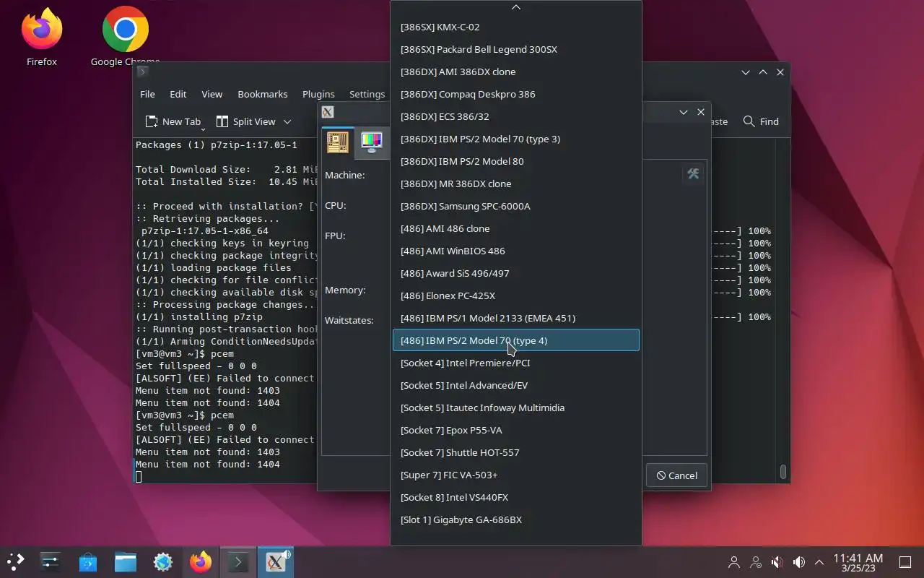Open the Edit menu in Konsole
Viewport: 924px width, 578px height.
coord(178,94)
